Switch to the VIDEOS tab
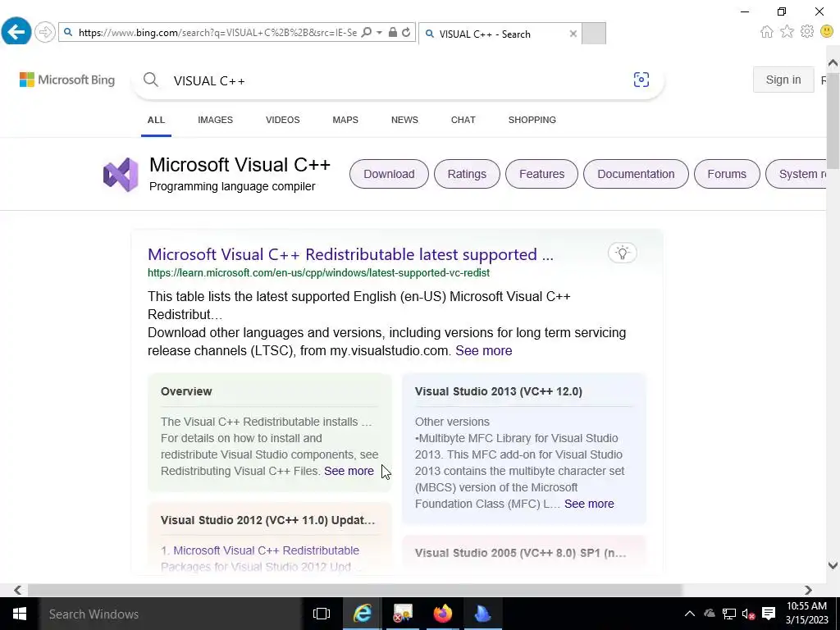This screenshot has height=630, width=840. point(283,120)
